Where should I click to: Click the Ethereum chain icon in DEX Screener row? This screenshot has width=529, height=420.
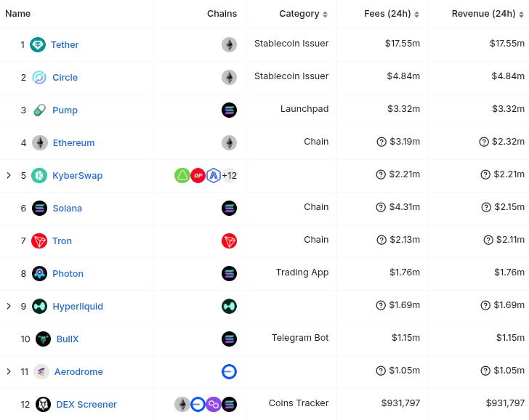(x=182, y=404)
